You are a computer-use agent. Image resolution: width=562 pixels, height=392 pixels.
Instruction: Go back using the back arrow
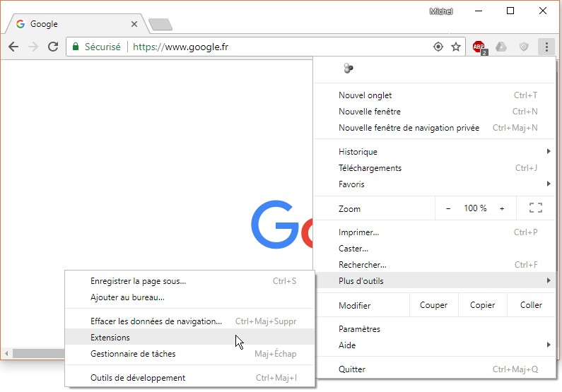pyautogui.click(x=13, y=47)
